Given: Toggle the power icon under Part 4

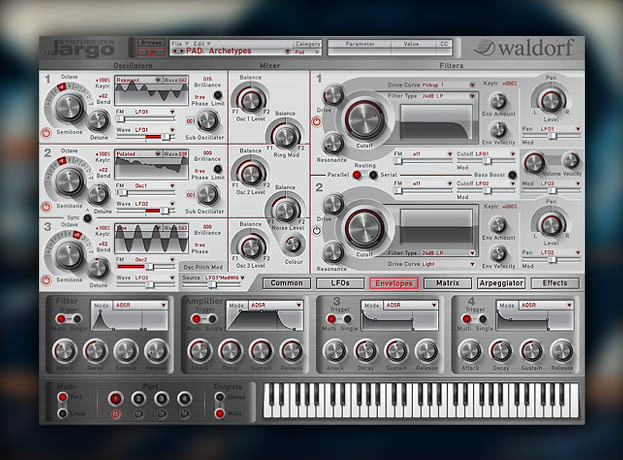Looking at the screenshot, I should [x=184, y=414].
